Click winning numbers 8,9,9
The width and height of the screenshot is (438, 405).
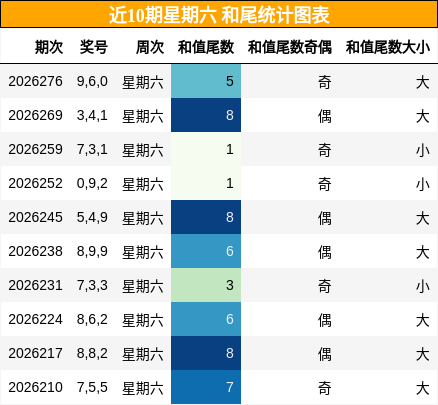click(92, 252)
